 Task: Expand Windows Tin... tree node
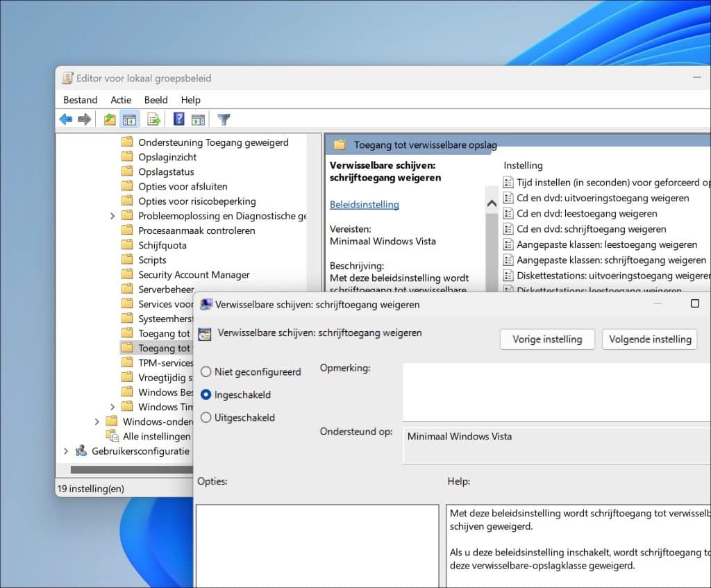click(x=112, y=407)
